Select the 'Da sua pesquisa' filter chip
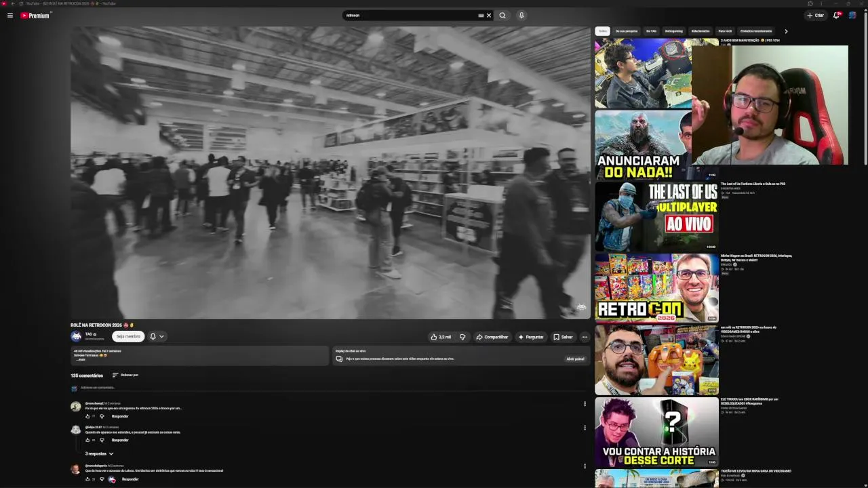 click(x=627, y=31)
